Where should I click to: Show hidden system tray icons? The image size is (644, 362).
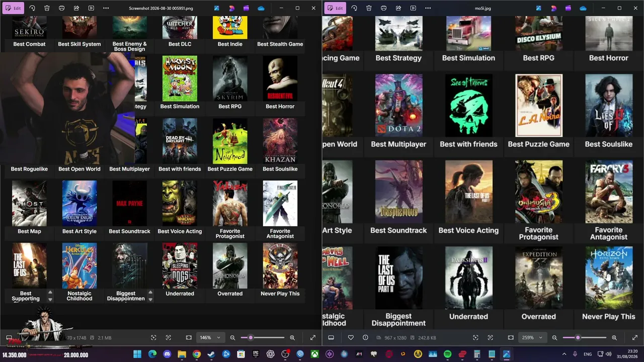click(564, 354)
